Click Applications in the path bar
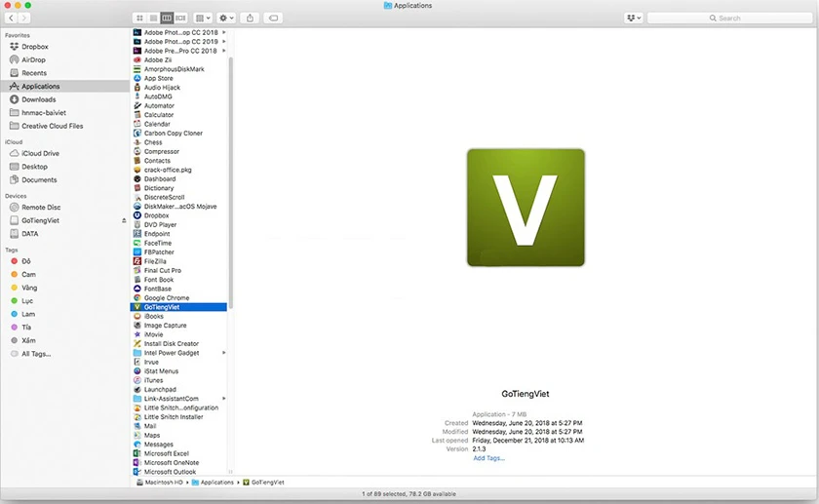This screenshot has height=504, width=819. point(213,482)
